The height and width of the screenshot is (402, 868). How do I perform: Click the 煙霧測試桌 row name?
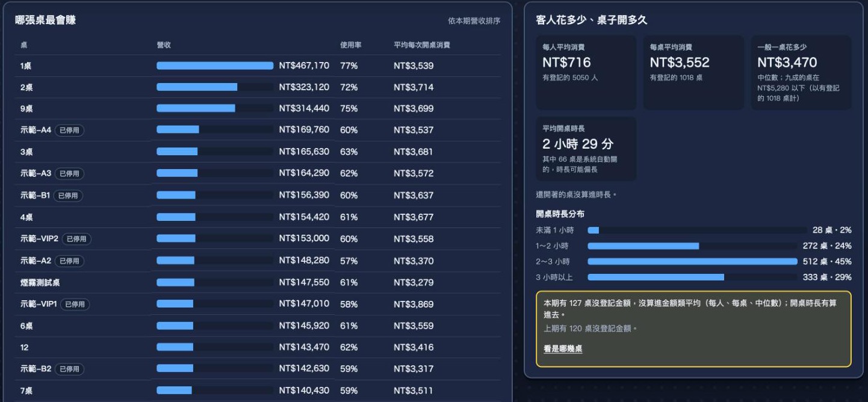tap(40, 282)
